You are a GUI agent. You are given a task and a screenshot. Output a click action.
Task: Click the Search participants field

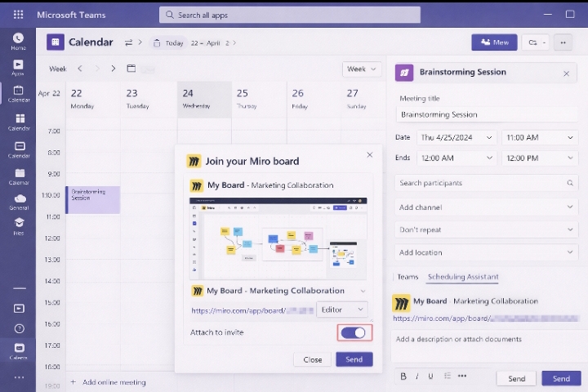pos(482,183)
